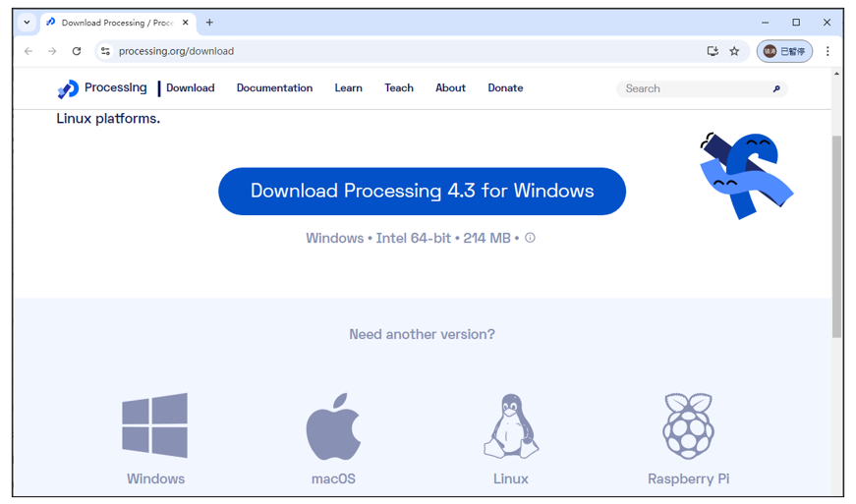856x504 pixels.
Task: Open the Teach nav item
Action: [x=399, y=87]
